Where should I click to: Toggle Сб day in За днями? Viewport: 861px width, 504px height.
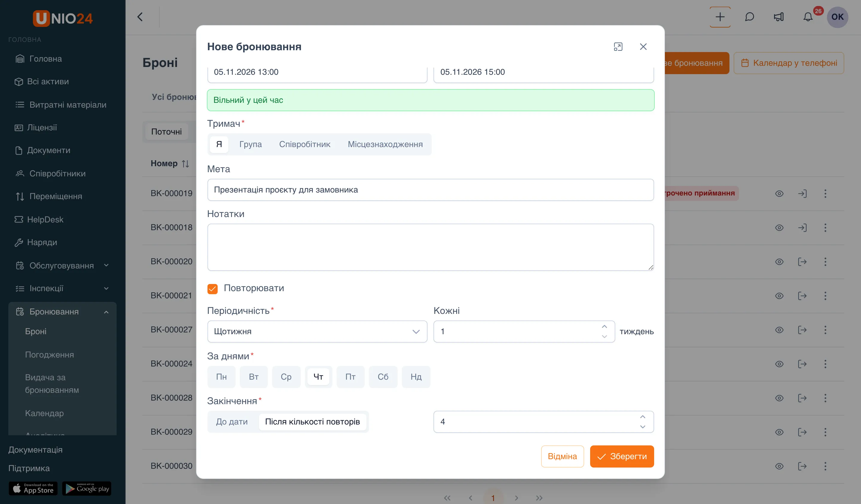coord(383,377)
